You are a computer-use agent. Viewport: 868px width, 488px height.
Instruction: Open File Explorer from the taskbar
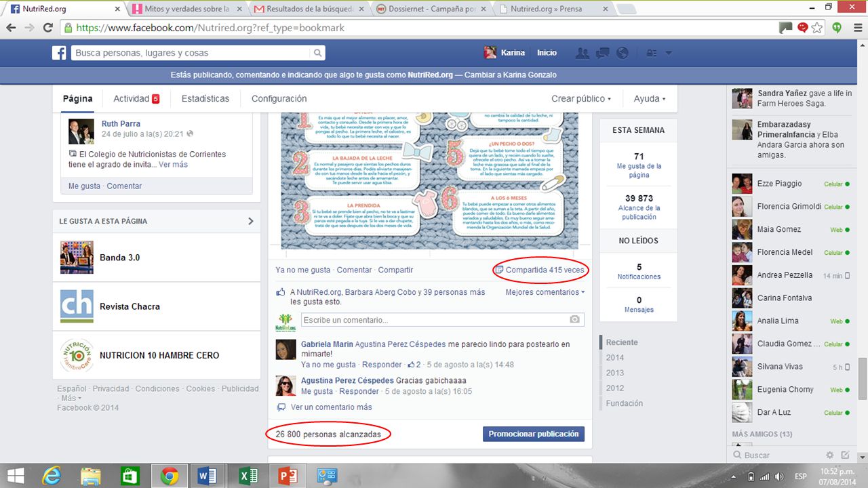coord(91,476)
